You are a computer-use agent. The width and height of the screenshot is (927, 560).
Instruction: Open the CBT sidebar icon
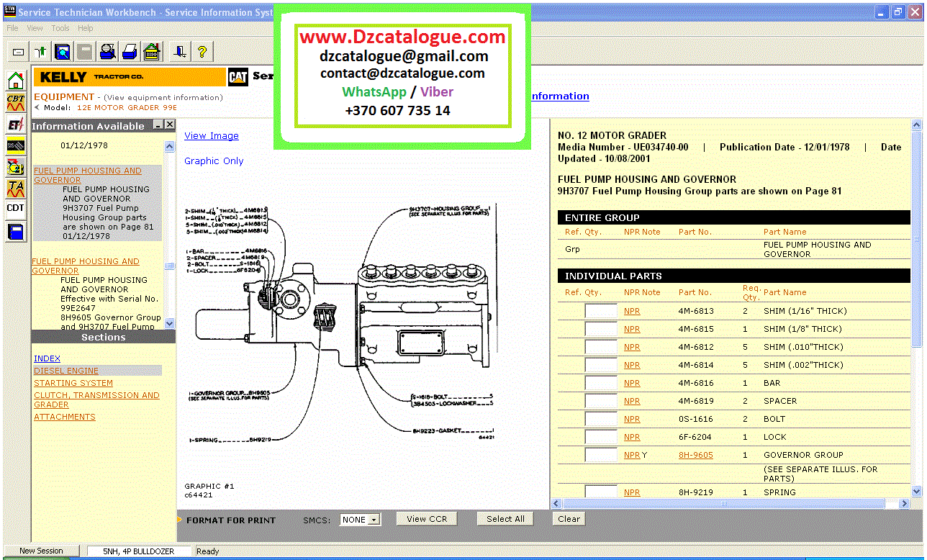tap(16, 102)
